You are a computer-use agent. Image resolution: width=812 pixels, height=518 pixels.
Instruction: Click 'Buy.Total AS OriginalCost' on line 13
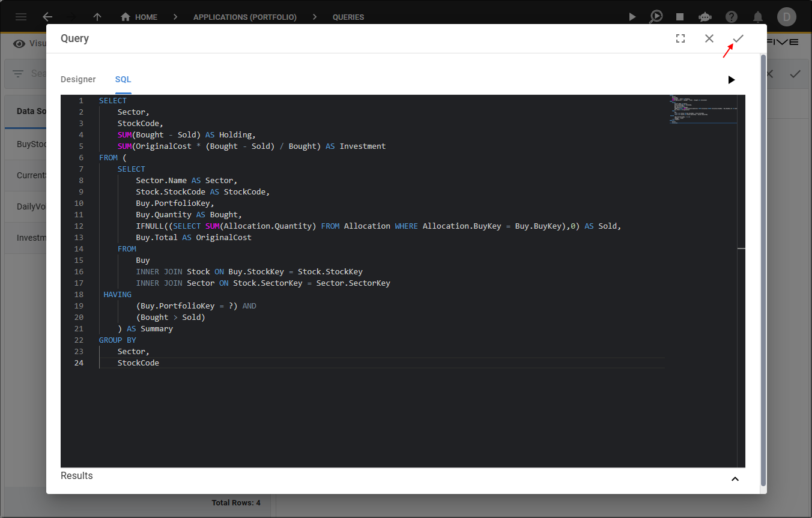[194, 237]
